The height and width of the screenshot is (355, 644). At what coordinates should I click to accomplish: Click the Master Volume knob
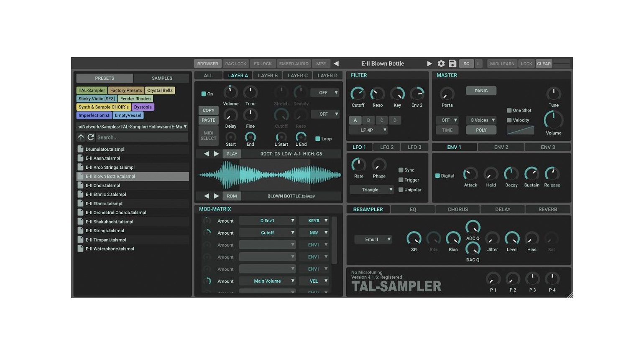[553, 120]
